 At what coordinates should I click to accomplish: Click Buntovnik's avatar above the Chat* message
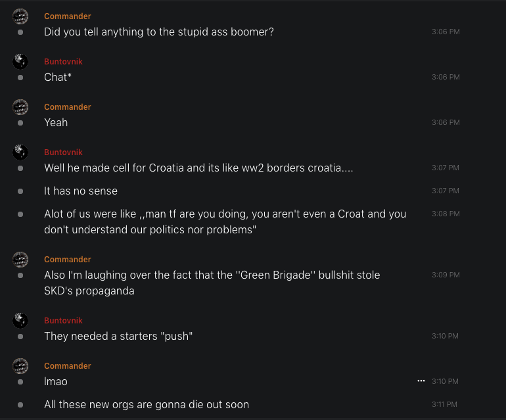20,62
